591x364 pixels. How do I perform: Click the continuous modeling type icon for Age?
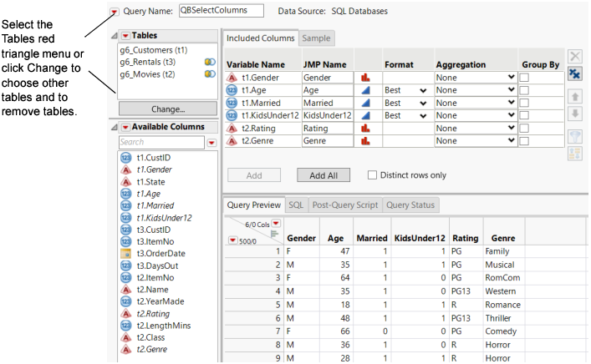coord(365,89)
